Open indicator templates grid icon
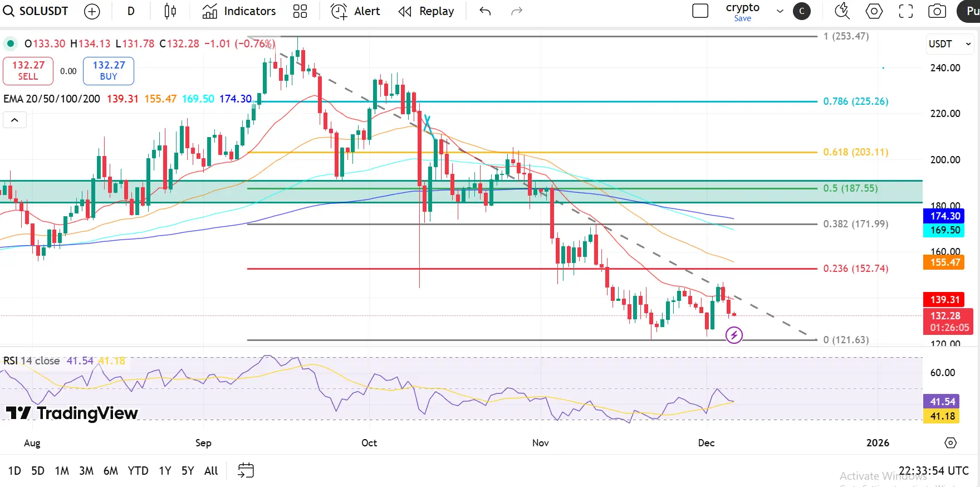The width and height of the screenshot is (980, 487). (x=300, y=11)
